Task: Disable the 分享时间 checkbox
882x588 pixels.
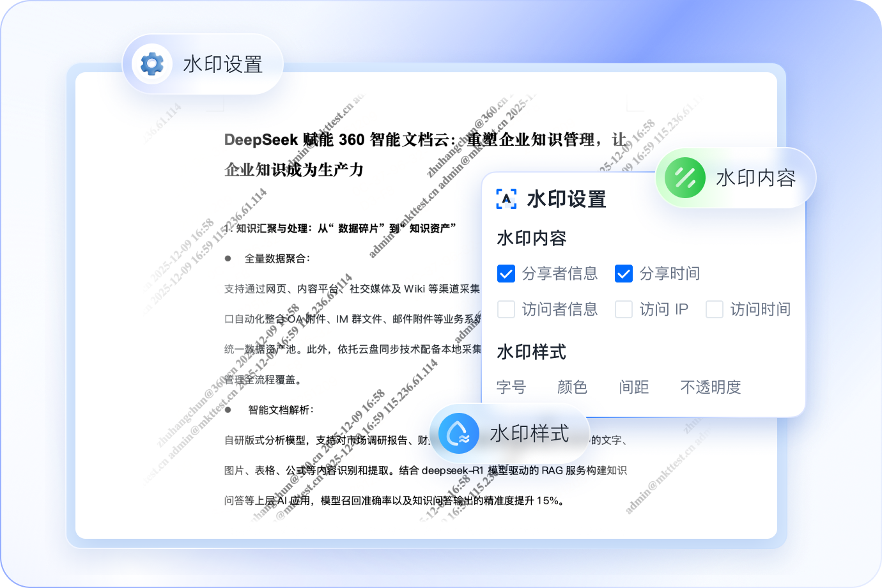Action: point(623,274)
